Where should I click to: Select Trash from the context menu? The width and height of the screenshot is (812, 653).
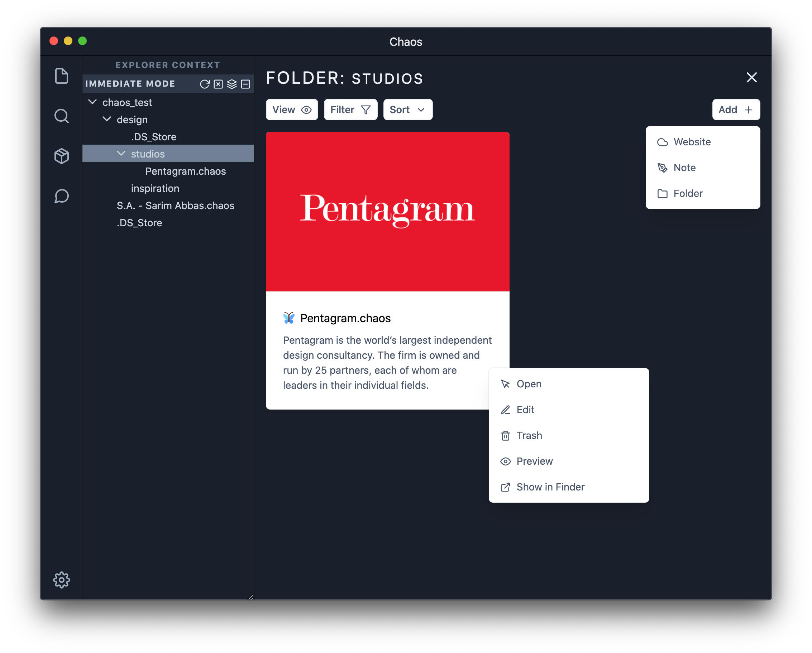pos(529,435)
